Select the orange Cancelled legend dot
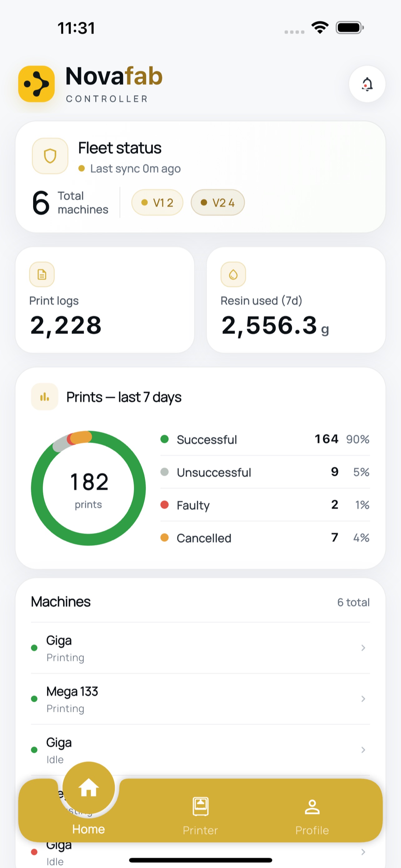This screenshot has width=401, height=868. point(164,537)
